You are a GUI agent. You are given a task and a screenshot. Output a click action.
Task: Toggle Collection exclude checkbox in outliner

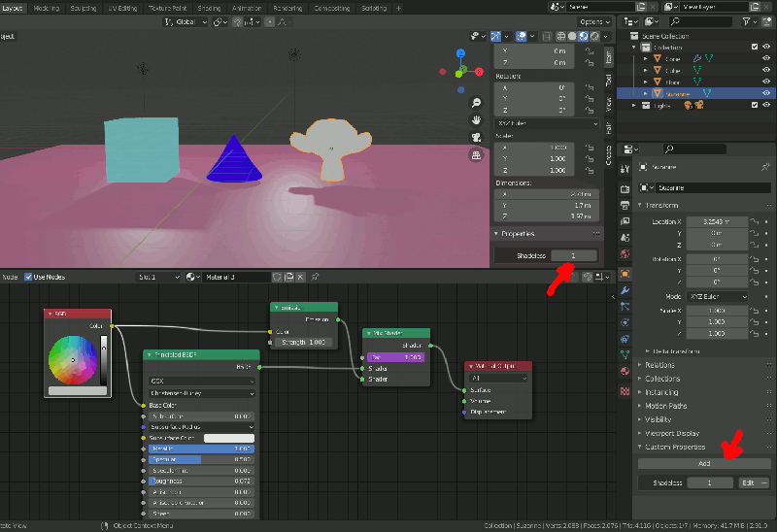point(755,47)
